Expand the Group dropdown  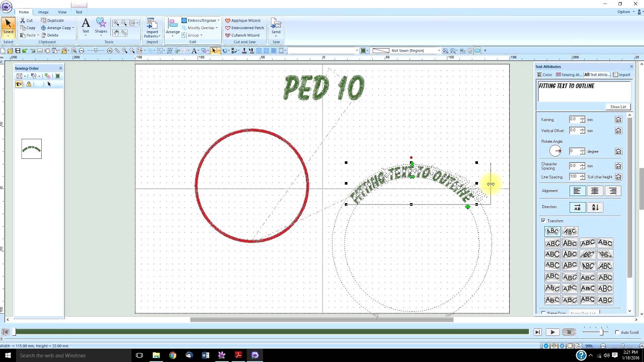201,35
